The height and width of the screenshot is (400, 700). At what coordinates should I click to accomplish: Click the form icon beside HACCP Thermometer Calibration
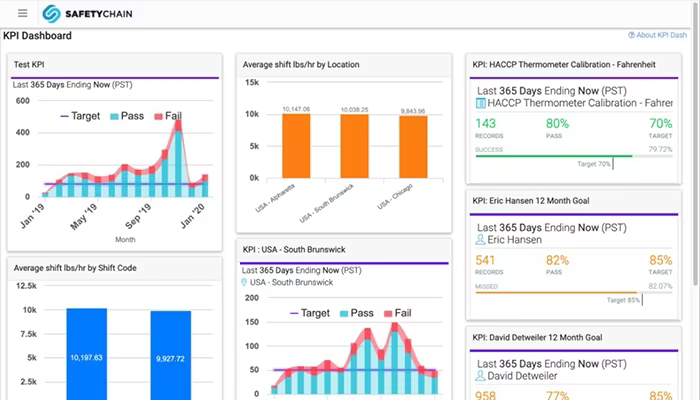480,103
